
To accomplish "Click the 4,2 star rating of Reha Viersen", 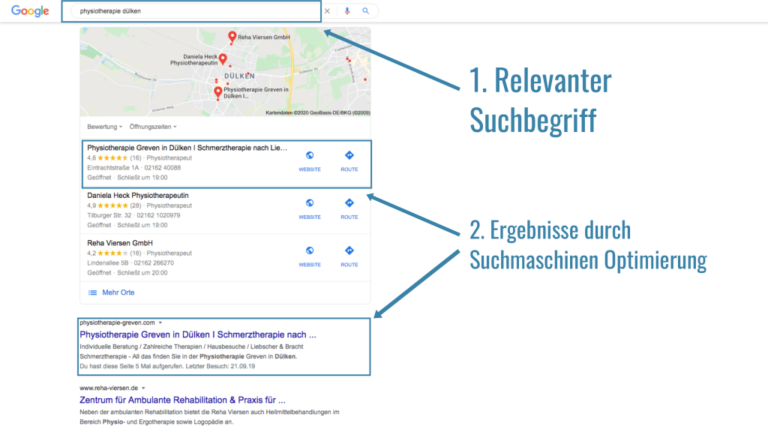I will point(114,253).
